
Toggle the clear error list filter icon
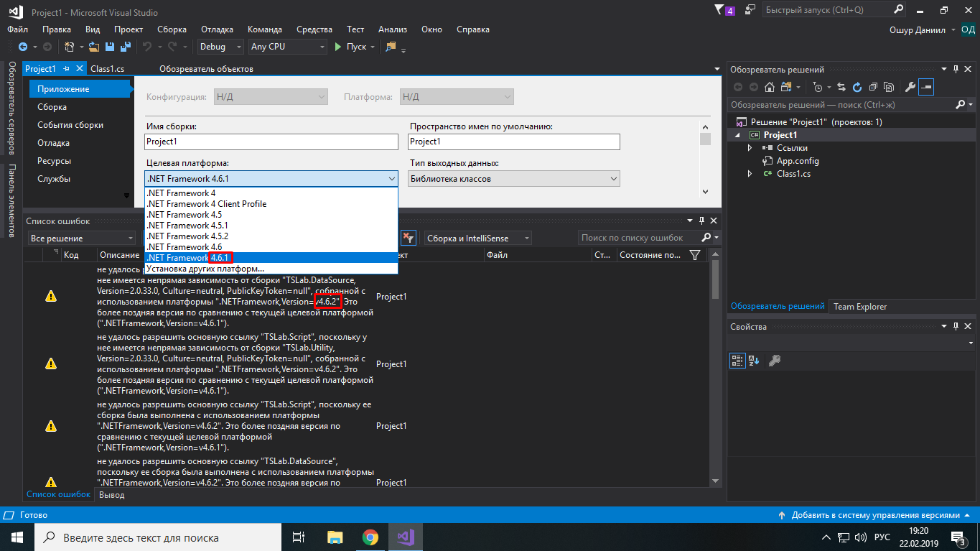(x=407, y=238)
